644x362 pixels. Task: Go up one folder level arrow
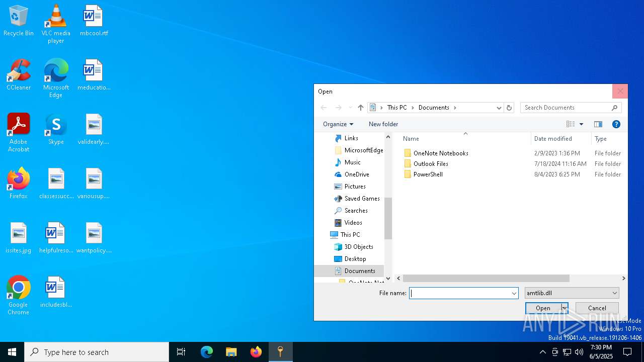point(361,108)
